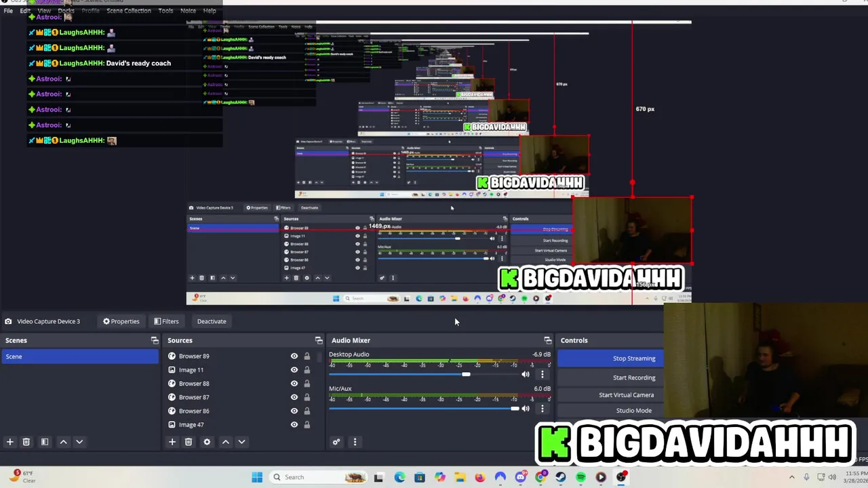Click Deactivate button for capture device

click(x=212, y=321)
